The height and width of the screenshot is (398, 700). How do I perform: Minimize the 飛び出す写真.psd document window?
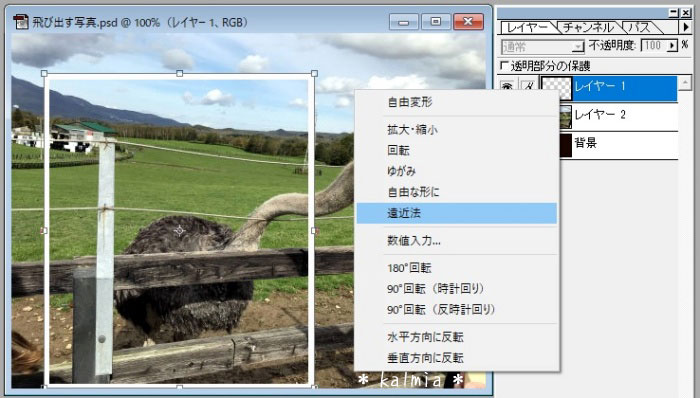[404, 21]
